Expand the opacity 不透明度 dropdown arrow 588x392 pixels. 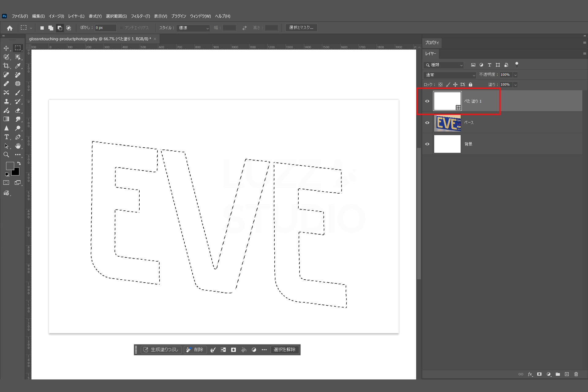coord(516,75)
